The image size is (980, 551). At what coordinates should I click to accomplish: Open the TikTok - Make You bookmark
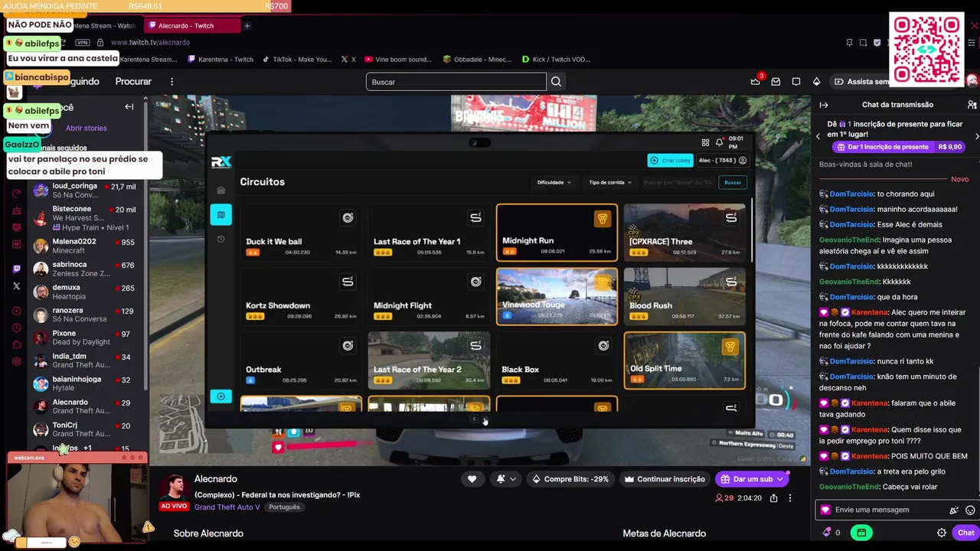[298, 59]
